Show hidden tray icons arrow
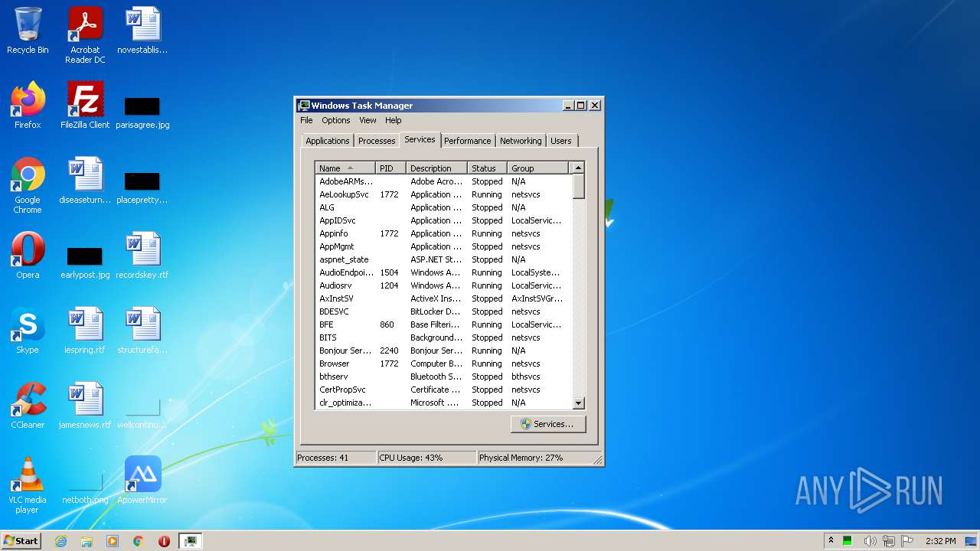 point(831,541)
